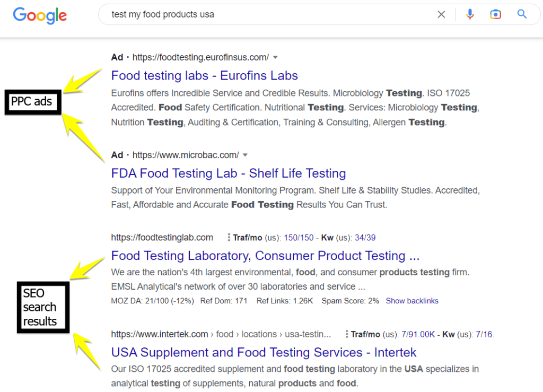Click the food breadcrumb in the Intertek URL path
The image size is (543, 392).
tap(224, 334)
